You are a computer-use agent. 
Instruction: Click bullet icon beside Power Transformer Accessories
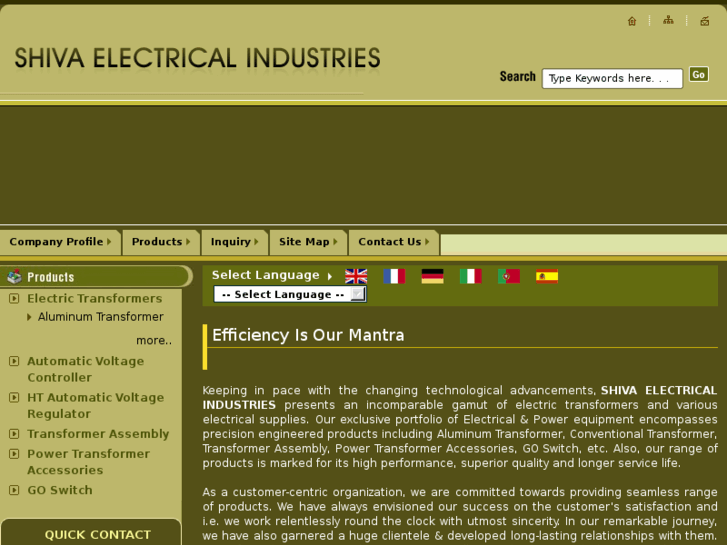[14, 454]
